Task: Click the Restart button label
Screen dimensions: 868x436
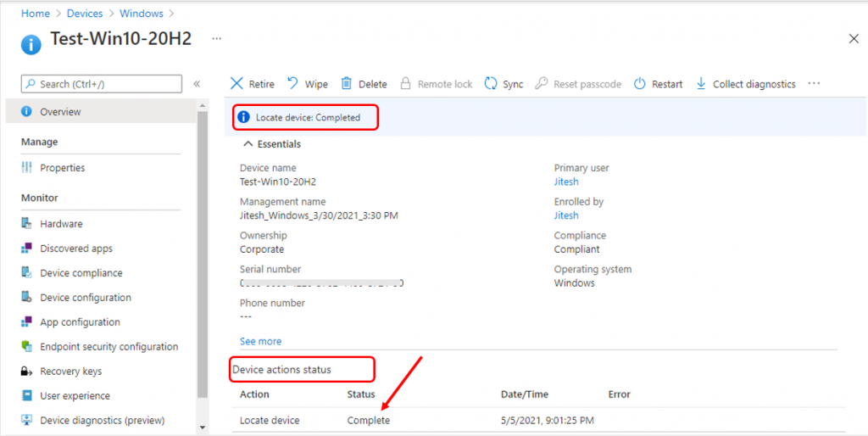Action: (667, 84)
